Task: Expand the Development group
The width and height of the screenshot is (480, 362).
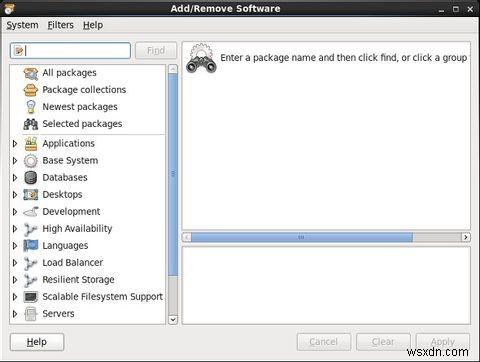Action: tap(15, 212)
